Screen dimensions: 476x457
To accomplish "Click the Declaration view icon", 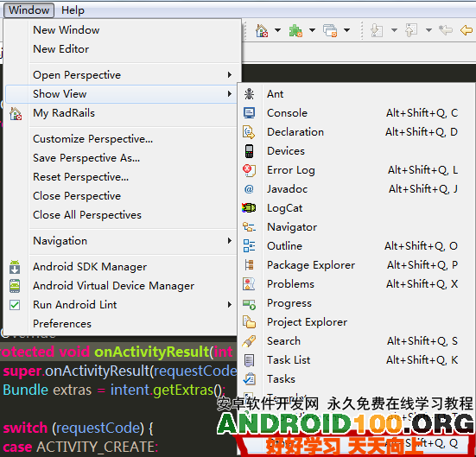I will [250, 132].
